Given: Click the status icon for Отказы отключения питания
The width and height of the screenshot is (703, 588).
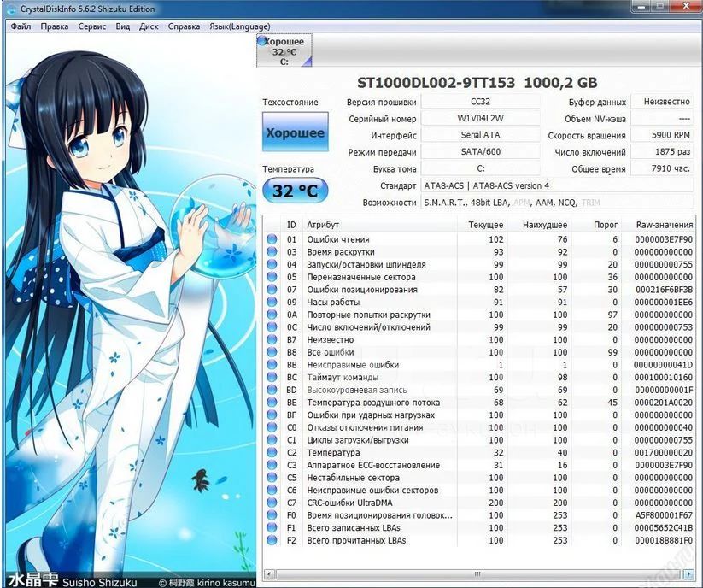Looking at the screenshot, I should [272, 427].
